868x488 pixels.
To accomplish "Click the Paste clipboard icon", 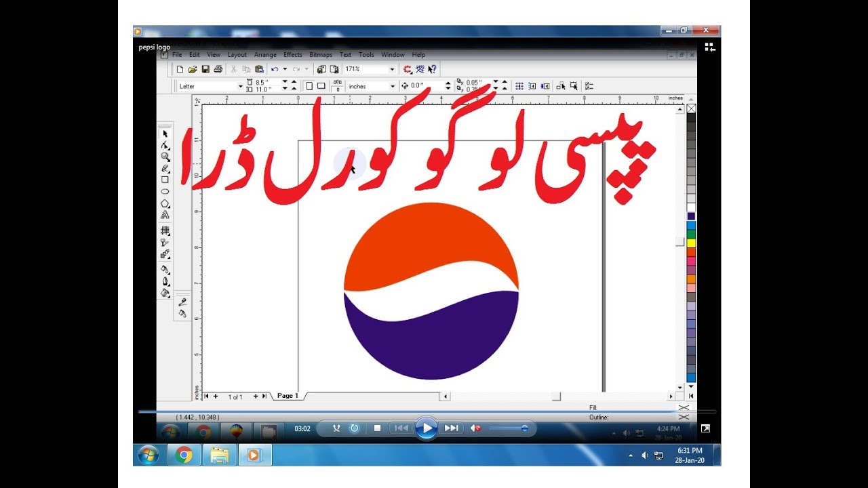I will click(259, 69).
